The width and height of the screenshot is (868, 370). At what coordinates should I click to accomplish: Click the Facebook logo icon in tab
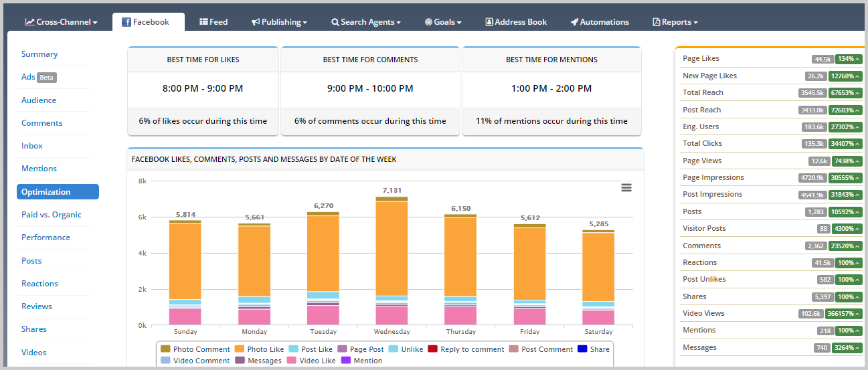coord(126,22)
